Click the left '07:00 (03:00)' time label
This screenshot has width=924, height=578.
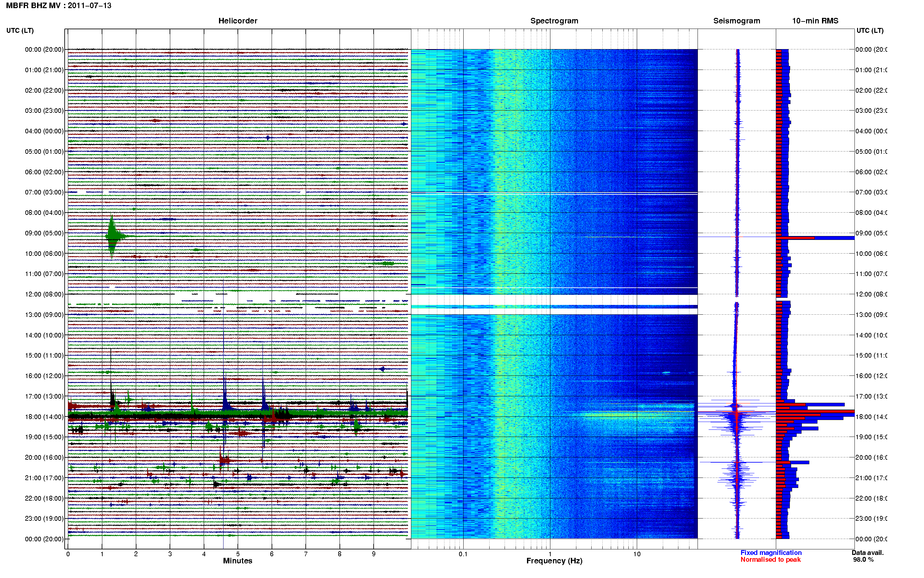click(44, 192)
